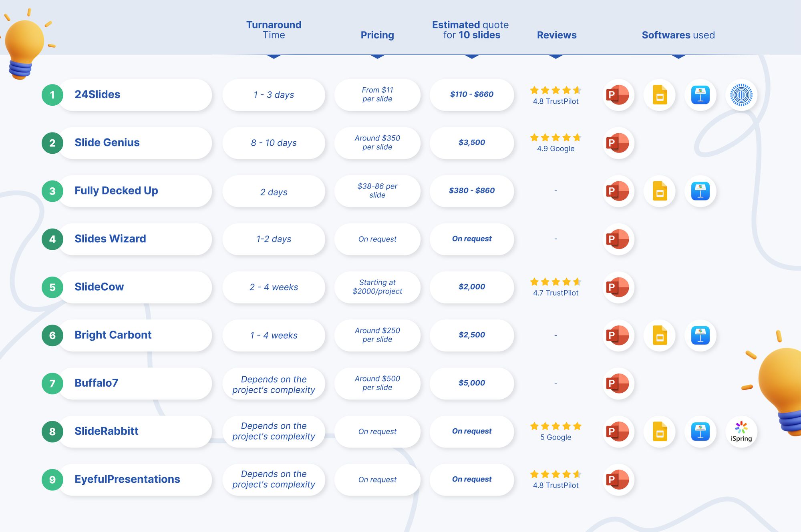Select the Softwares used column header

point(678,35)
